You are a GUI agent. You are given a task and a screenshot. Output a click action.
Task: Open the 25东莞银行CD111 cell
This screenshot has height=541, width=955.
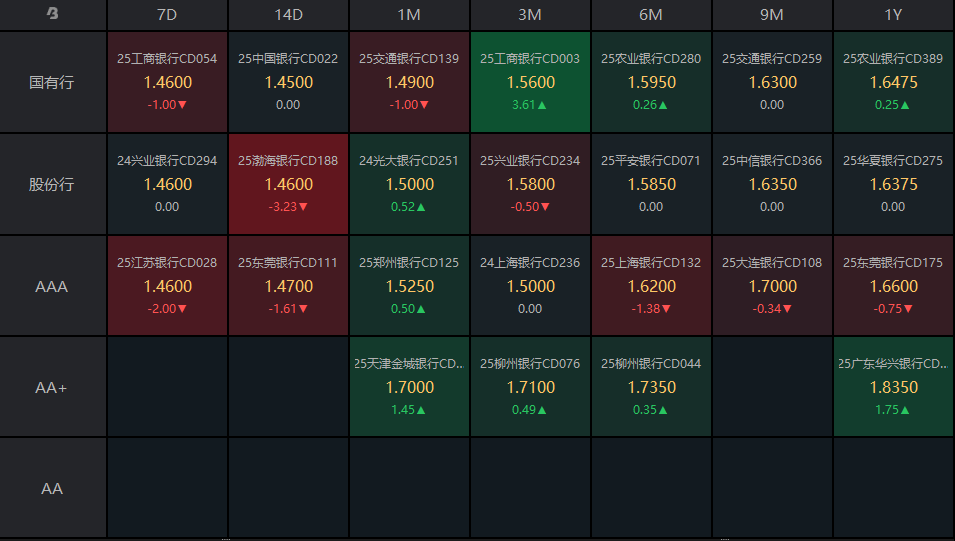(288, 286)
